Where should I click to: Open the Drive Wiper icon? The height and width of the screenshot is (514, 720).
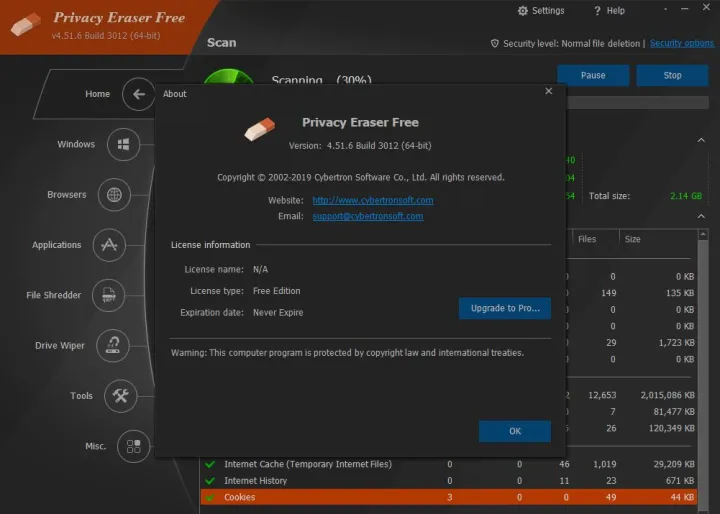(x=112, y=345)
